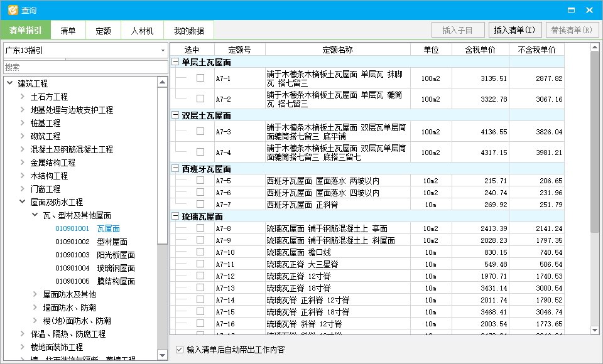This screenshot has width=603, height=364.
Task: Click the quota table scroll down arrow
Action: point(595,329)
